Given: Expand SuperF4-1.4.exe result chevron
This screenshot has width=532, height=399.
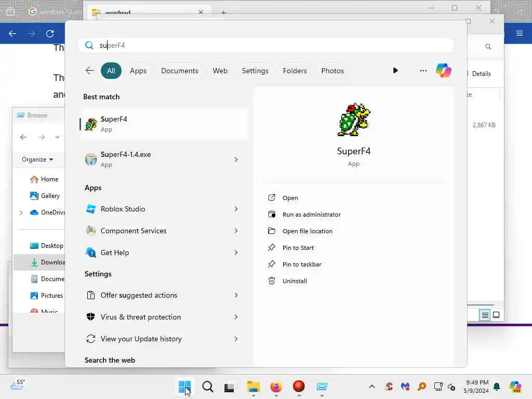Looking at the screenshot, I should click(x=236, y=159).
